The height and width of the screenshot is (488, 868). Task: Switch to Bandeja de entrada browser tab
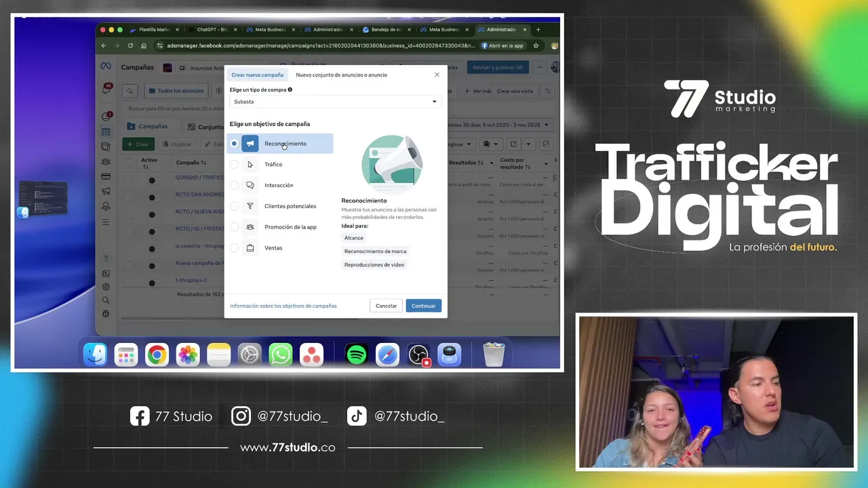(387, 30)
